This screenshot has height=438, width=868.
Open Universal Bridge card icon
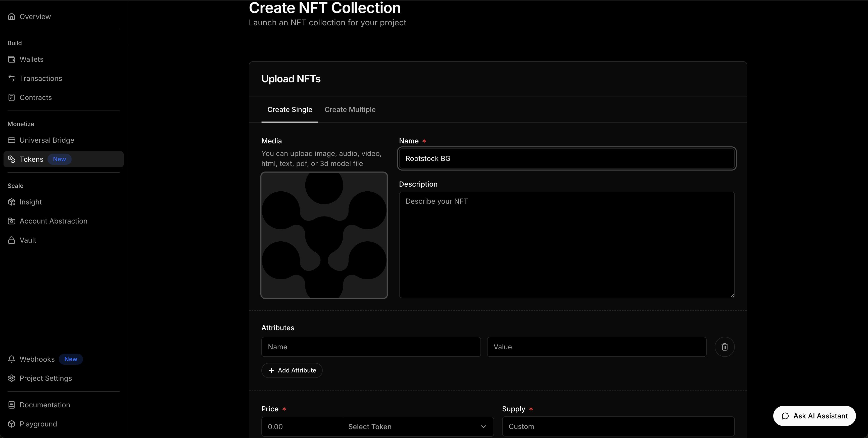coord(12,140)
